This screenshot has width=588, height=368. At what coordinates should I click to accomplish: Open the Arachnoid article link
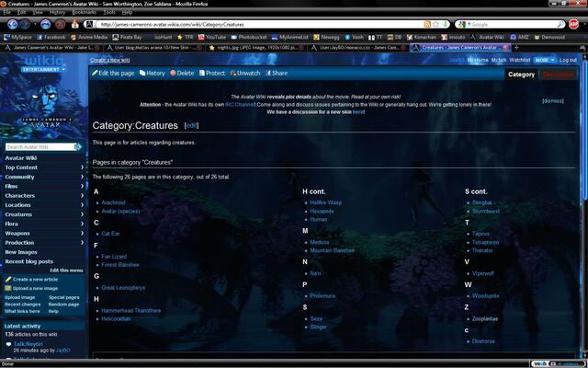coord(113,202)
